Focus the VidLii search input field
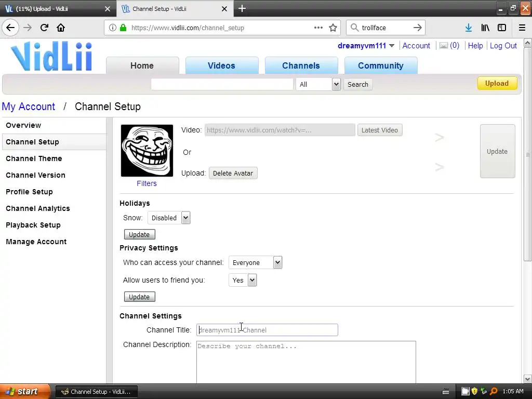This screenshot has height=399, width=532. [x=222, y=84]
